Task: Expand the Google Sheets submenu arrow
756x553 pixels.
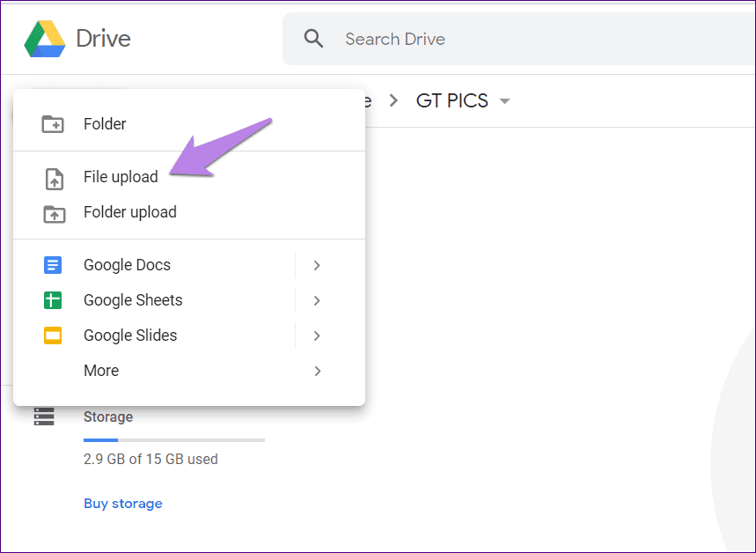Action: coord(317,300)
